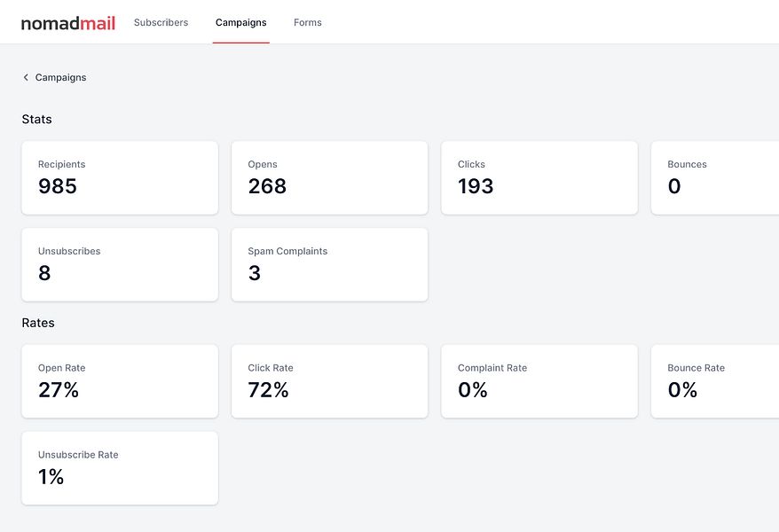Select the 268 opens value
This screenshot has height=532, width=779.
click(x=267, y=186)
